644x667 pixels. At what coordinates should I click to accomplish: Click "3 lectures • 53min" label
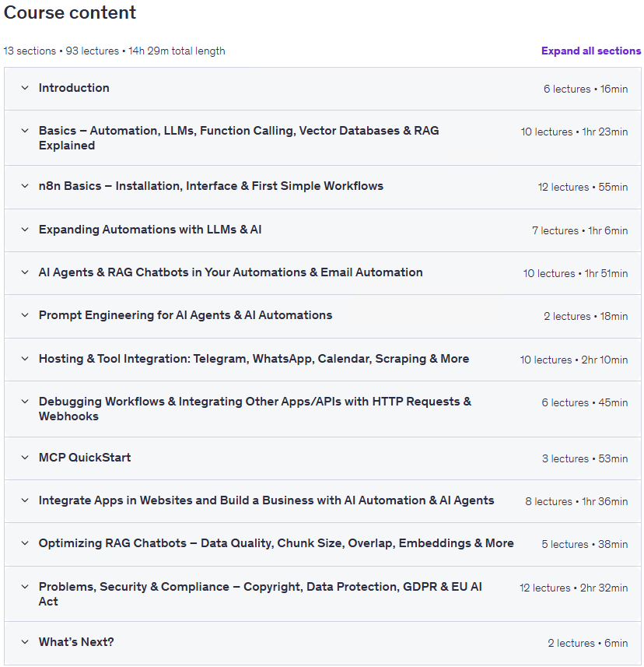click(585, 459)
